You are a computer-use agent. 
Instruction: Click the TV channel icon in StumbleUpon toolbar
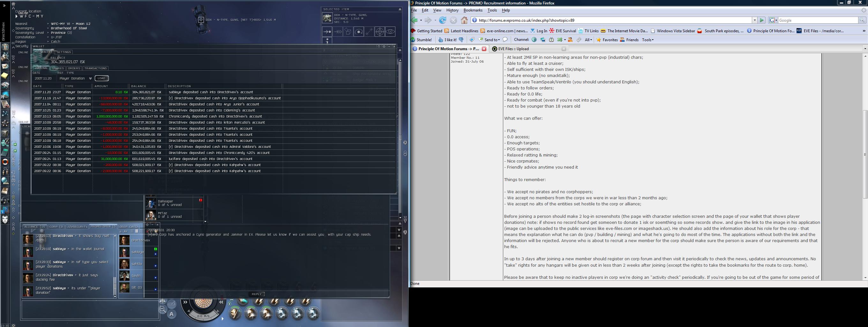pos(551,40)
